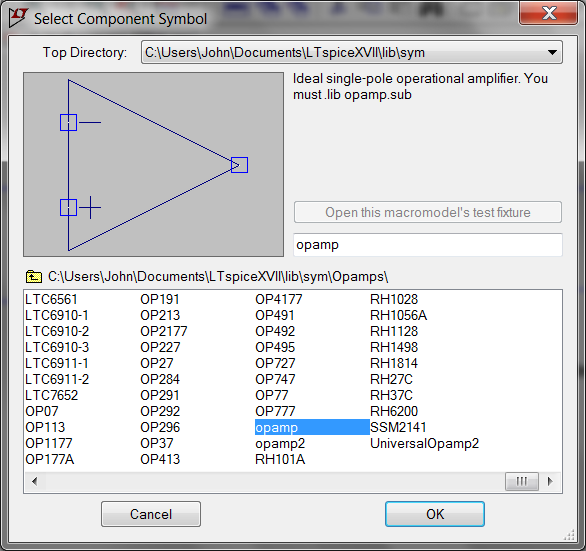Select OP07 in the list
This screenshot has width=586, height=551.
[x=42, y=412]
